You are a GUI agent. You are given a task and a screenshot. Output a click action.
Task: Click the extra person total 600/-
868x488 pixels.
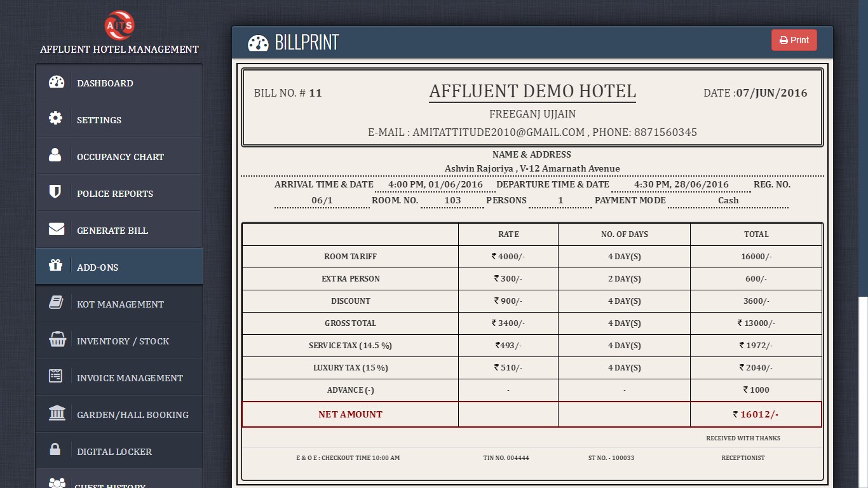tap(756, 279)
